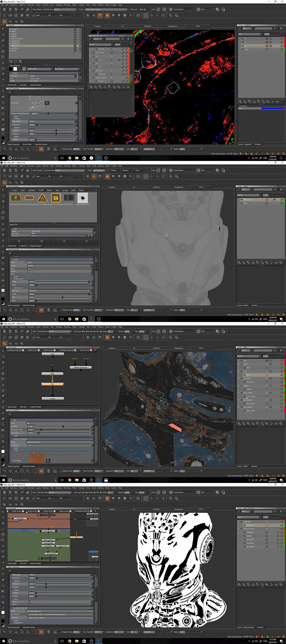Click the blue Procedural color bar in rghMsk01 window
286x644 pixels.
pos(272,108)
